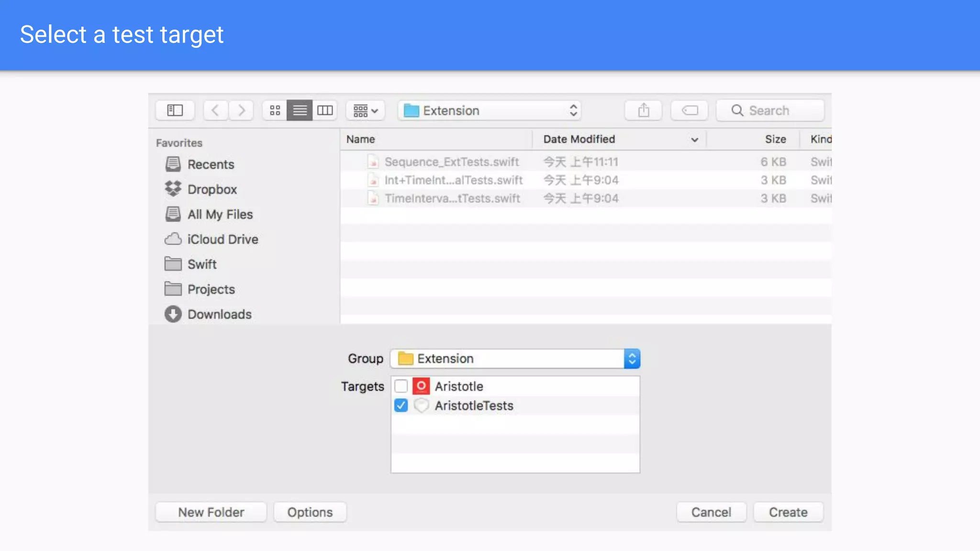This screenshot has width=980, height=551.
Task: Click the edit tags icon
Action: point(690,110)
